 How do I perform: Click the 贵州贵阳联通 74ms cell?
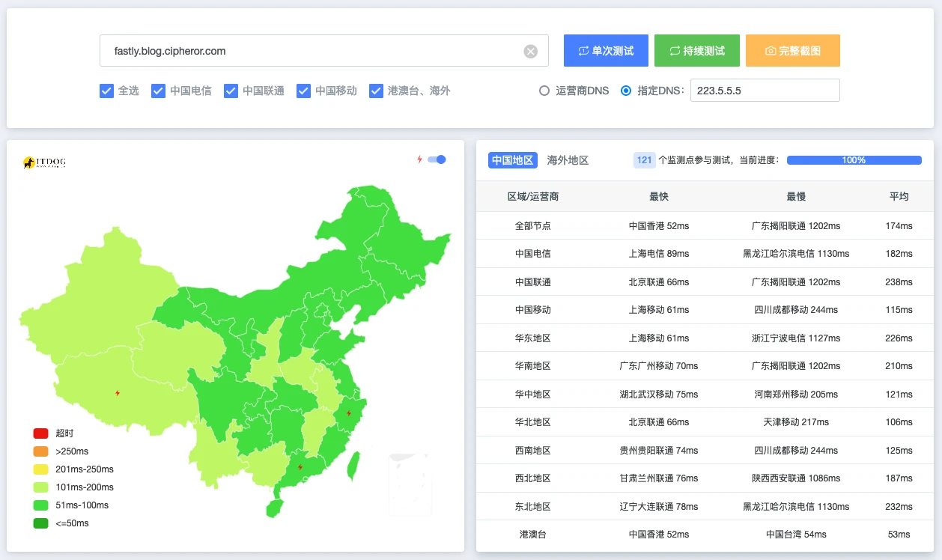pos(659,451)
